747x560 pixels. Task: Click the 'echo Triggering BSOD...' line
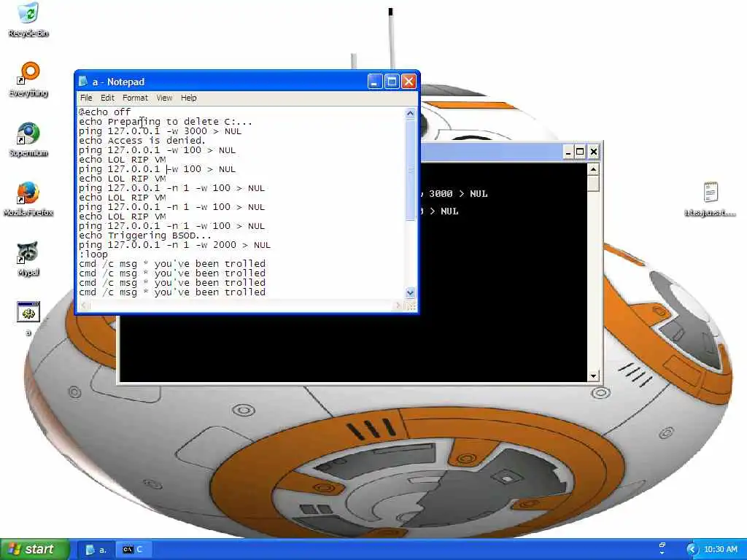tap(145, 236)
